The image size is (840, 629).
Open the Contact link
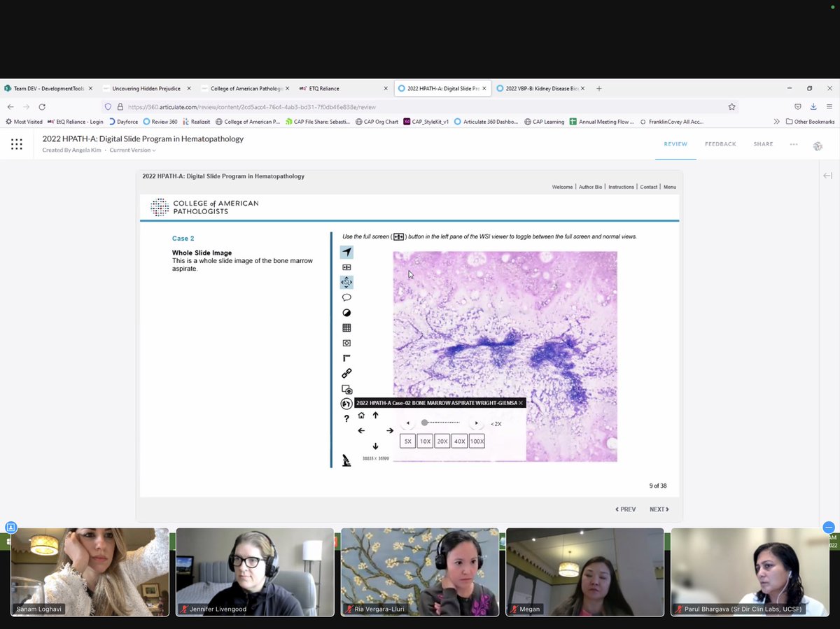649,188
